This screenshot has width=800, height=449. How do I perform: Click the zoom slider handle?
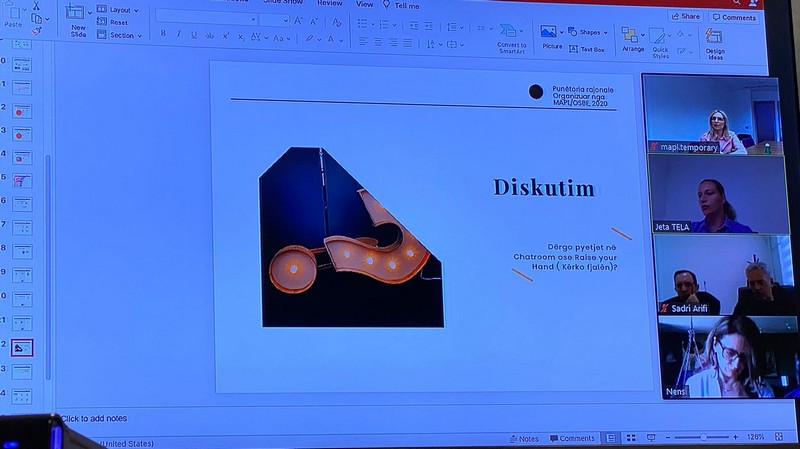[x=703, y=437]
